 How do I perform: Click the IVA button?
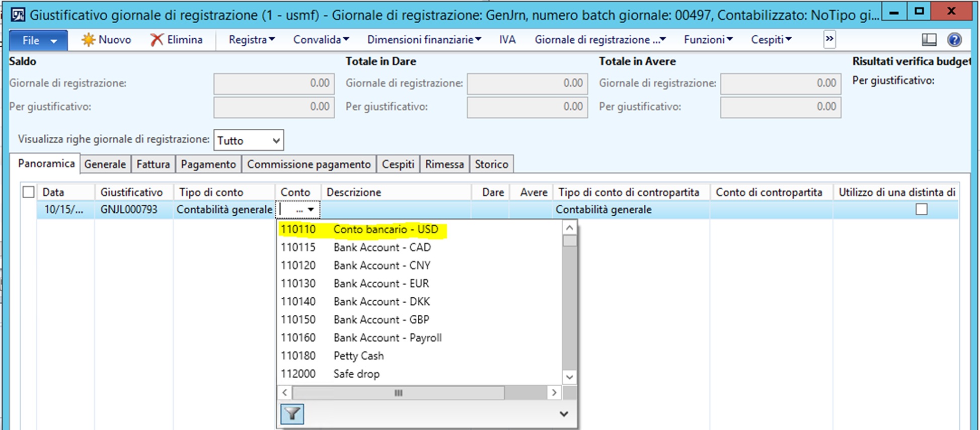coord(507,40)
